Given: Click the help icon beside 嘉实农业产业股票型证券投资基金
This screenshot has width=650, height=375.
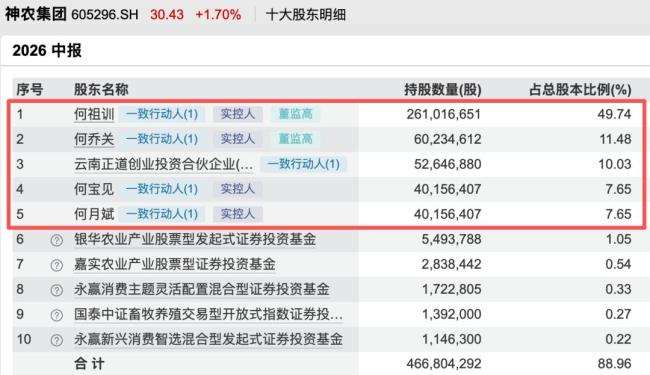Looking at the screenshot, I should pyautogui.click(x=56, y=265).
